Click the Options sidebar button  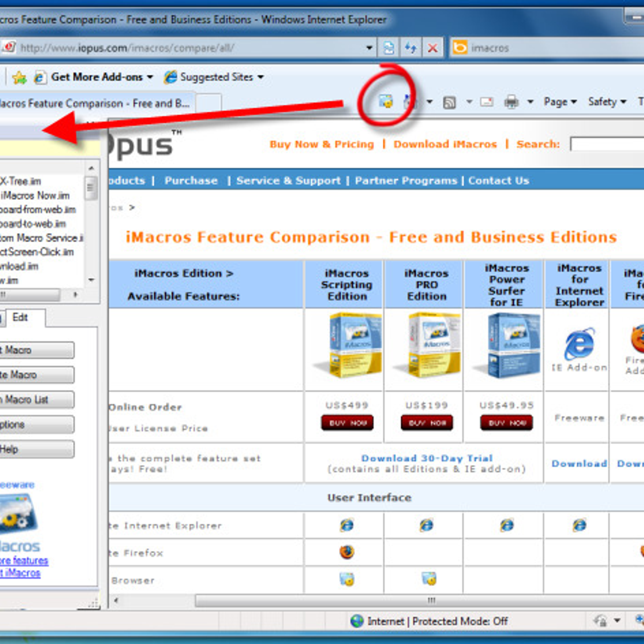[x=37, y=425]
